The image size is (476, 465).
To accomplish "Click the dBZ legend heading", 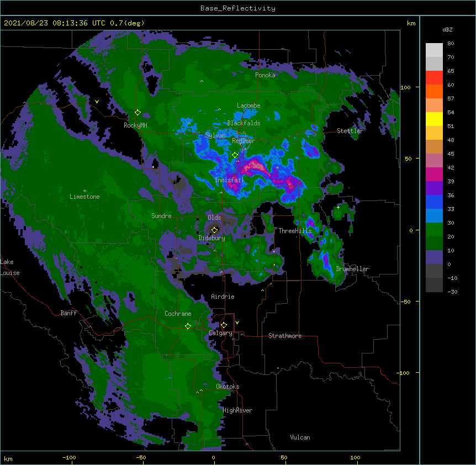I will tap(447, 29).
